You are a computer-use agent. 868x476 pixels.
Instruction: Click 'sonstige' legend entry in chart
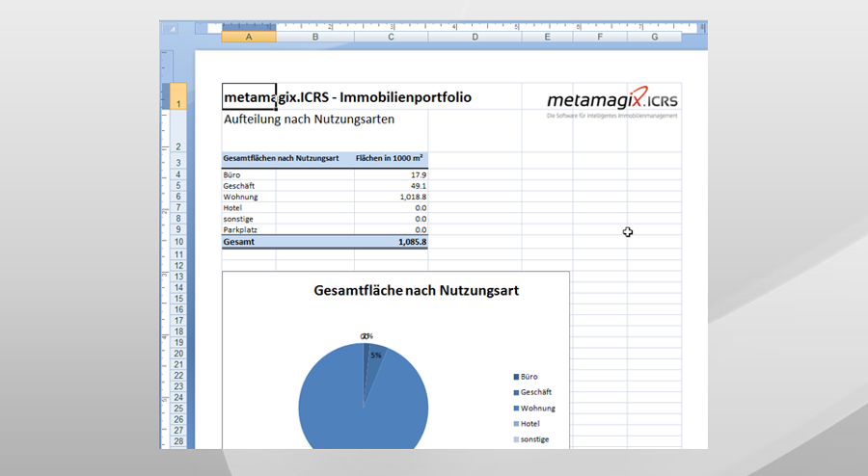click(531, 439)
